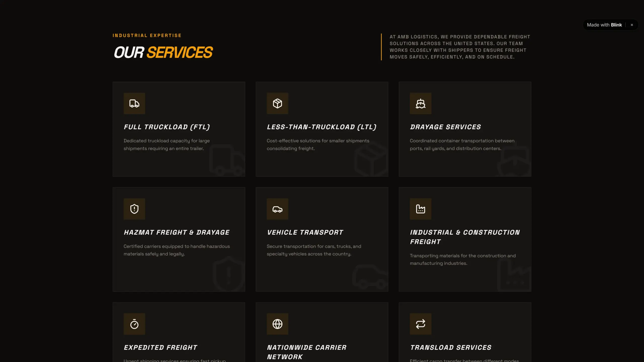
Task: Click the 'Secure transportation for cars' description
Action: [x=314, y=250]
